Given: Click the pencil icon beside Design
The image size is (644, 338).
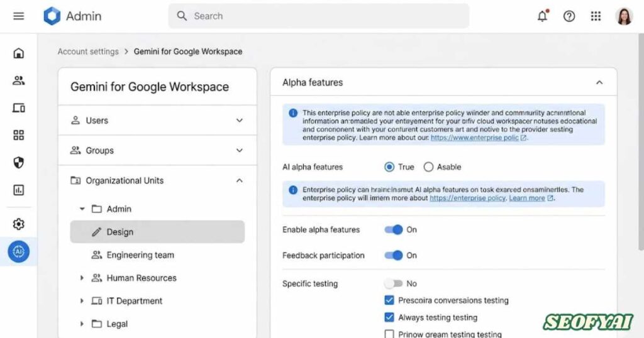Looking at the screenshot, I should pos(96,232).
